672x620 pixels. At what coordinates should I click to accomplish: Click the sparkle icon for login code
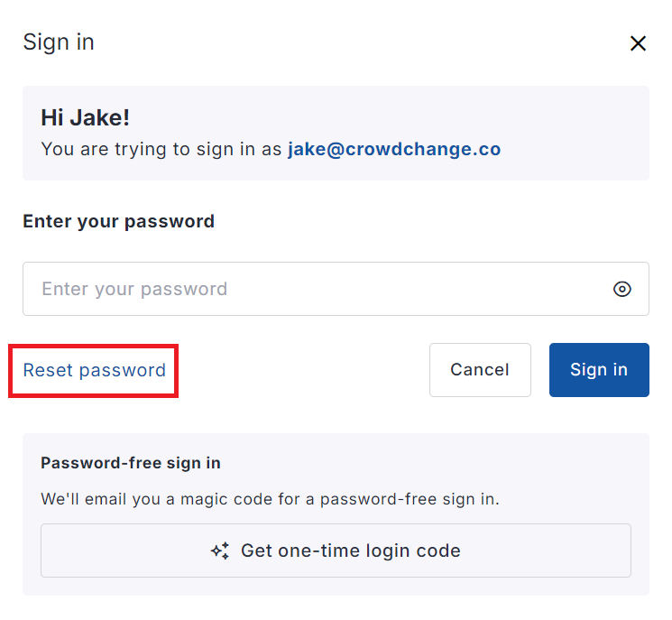pos(220,551)
